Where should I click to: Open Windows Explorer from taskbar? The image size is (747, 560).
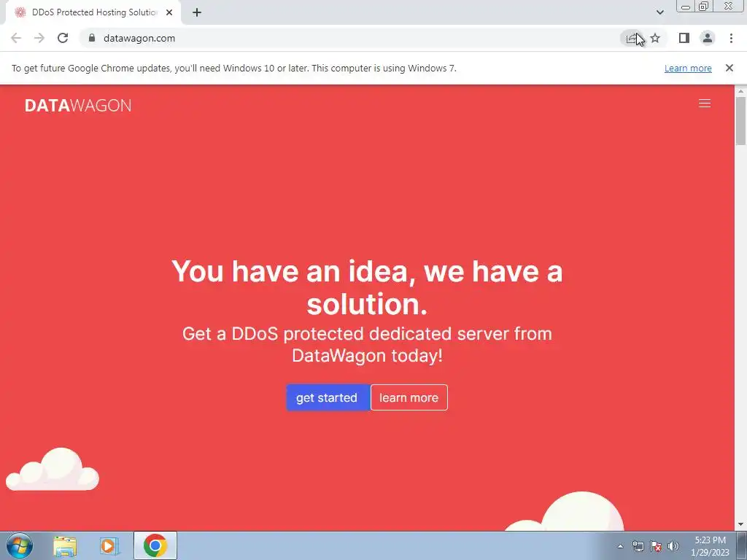click(65, 545)
